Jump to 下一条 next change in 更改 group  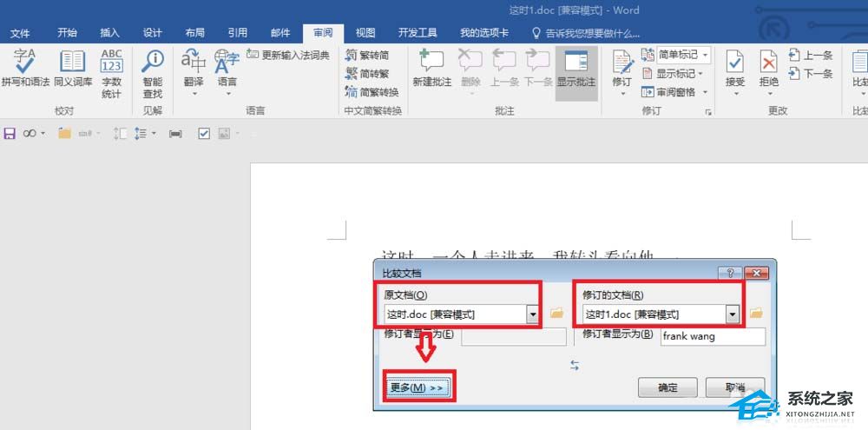coord(811,73)
